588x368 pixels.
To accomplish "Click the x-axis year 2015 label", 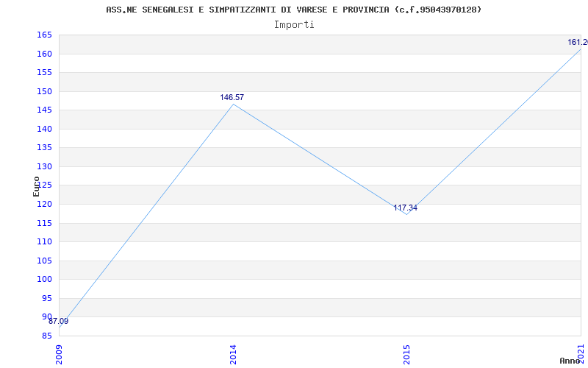I will point(407,355).
